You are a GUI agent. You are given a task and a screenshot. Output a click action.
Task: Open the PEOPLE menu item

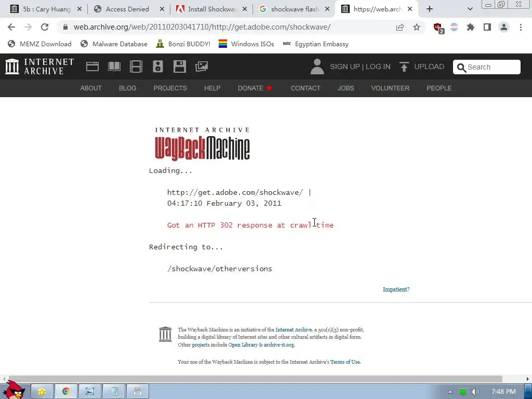439,88
